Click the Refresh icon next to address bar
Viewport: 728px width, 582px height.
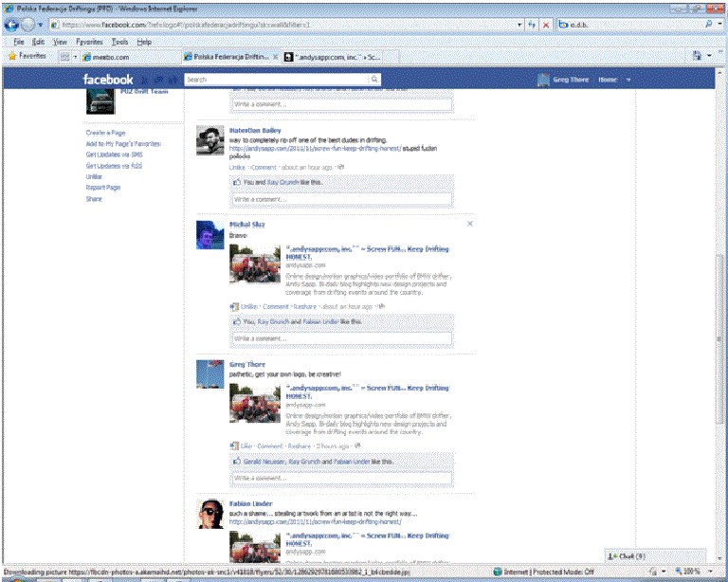[532, 25]
